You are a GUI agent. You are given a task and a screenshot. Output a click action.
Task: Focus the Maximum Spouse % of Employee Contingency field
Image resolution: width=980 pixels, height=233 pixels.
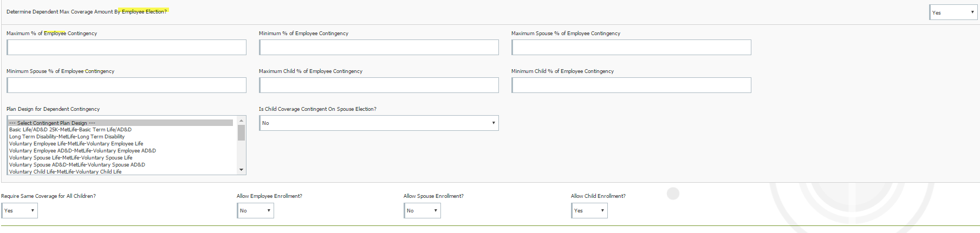[x=631, y=48]
